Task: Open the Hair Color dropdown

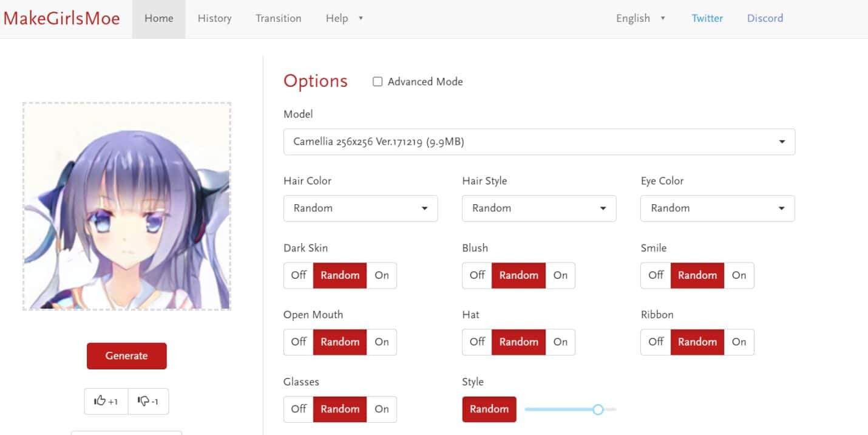Action: click(361, 208)
